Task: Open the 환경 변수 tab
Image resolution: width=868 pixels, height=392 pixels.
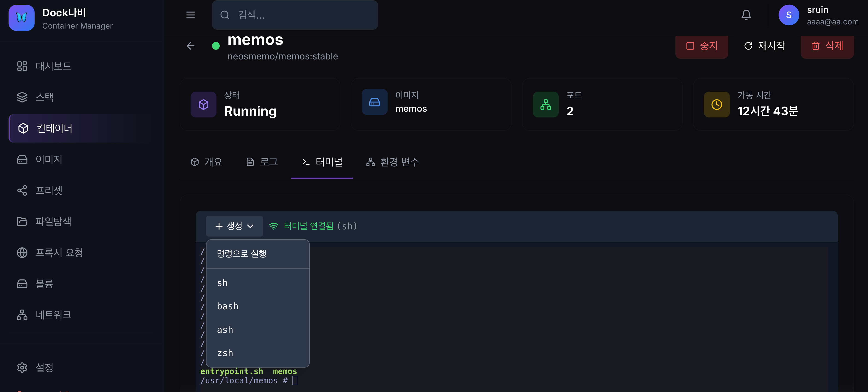Action: click(392, 162)
